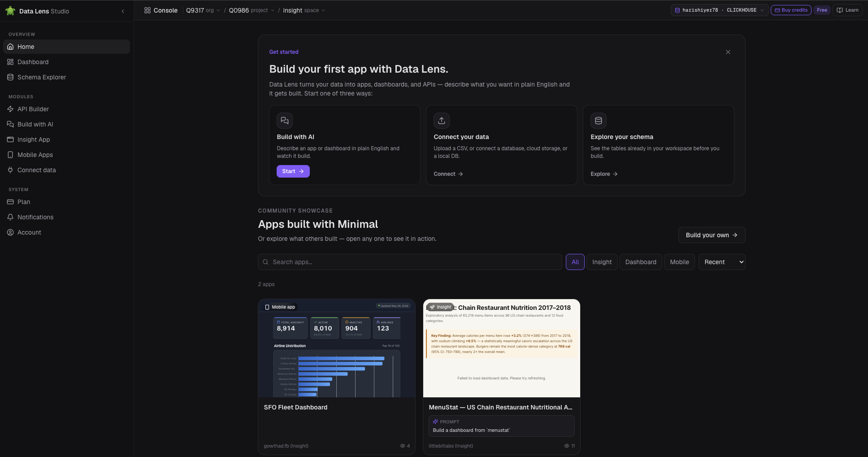Click the Free plan badge
Screen dimensions: 868x457
coord(822,10)
